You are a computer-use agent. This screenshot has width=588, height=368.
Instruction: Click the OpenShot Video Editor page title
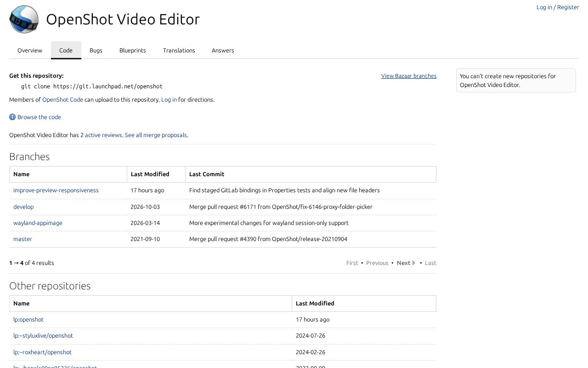[123, 19]
